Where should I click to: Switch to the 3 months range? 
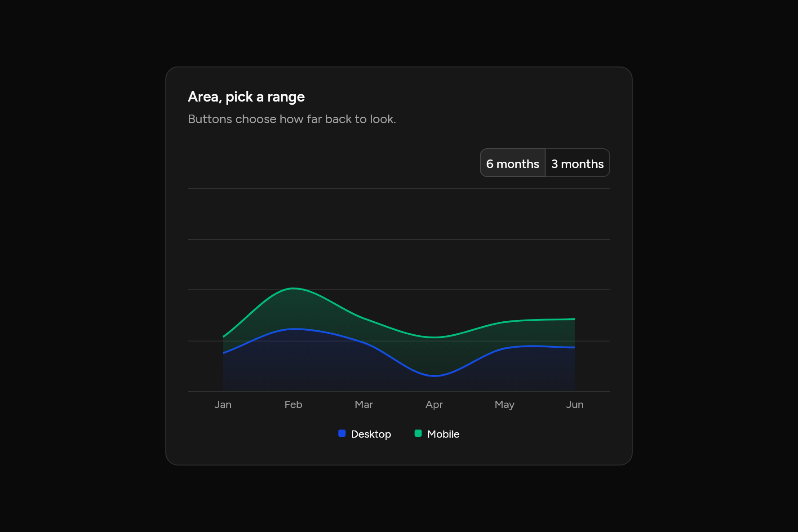577,163
